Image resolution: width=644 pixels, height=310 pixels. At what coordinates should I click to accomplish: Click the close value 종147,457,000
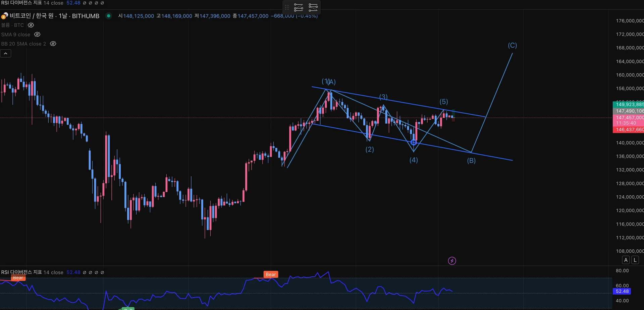pos(251,16)
